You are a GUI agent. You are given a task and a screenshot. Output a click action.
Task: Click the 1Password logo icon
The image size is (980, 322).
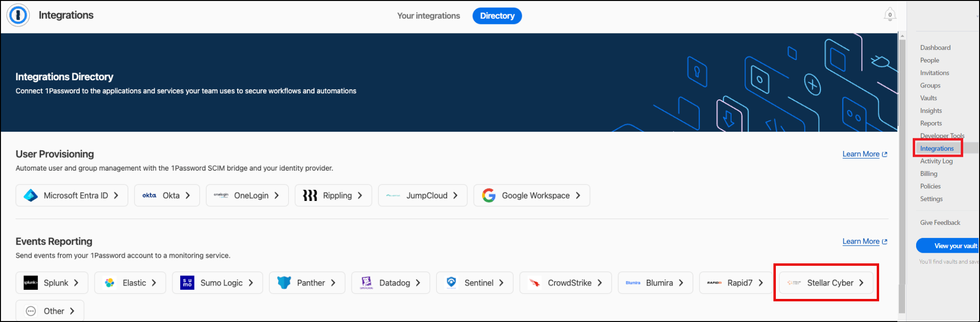[18, 15]
